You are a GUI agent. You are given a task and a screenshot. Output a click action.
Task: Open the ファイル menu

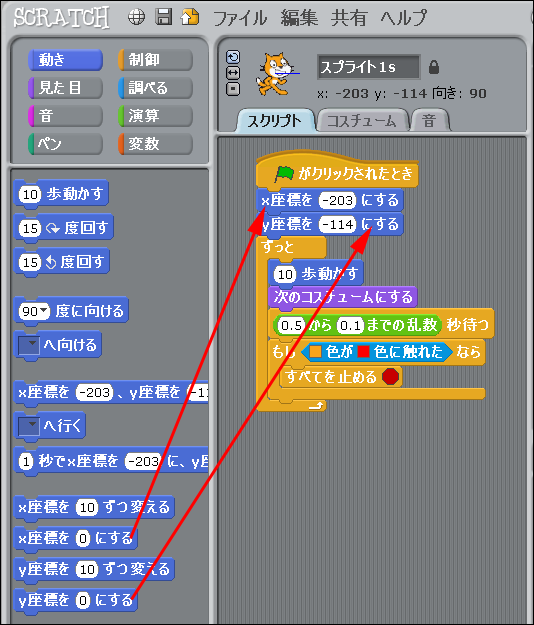(240, 18)
